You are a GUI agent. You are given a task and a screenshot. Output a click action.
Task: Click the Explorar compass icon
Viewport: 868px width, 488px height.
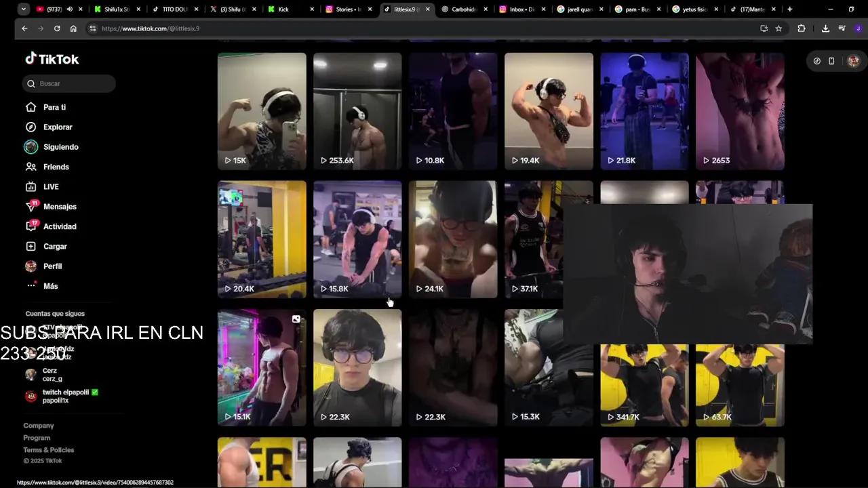click(31, 127)
